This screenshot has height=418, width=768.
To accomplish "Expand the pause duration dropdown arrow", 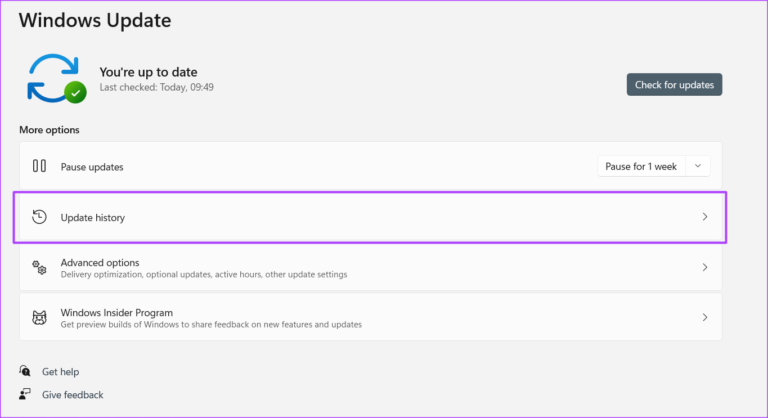I will point(698,166).
